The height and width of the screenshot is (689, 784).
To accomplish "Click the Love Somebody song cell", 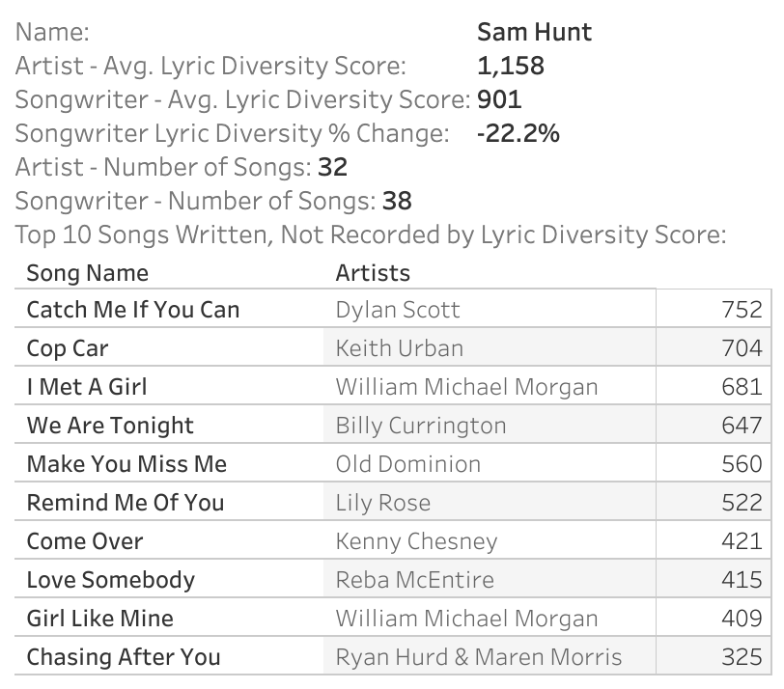I will click(110, 580).
